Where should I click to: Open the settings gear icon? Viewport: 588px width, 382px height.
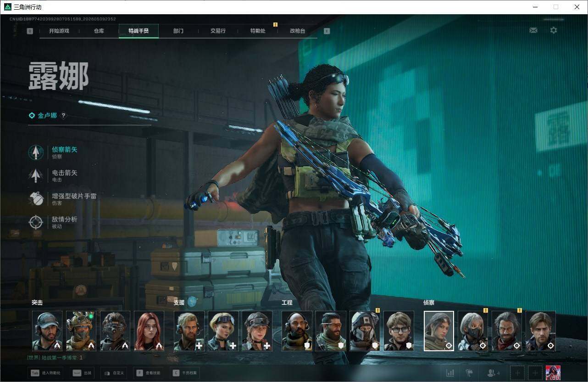click(x=554, y=30)
